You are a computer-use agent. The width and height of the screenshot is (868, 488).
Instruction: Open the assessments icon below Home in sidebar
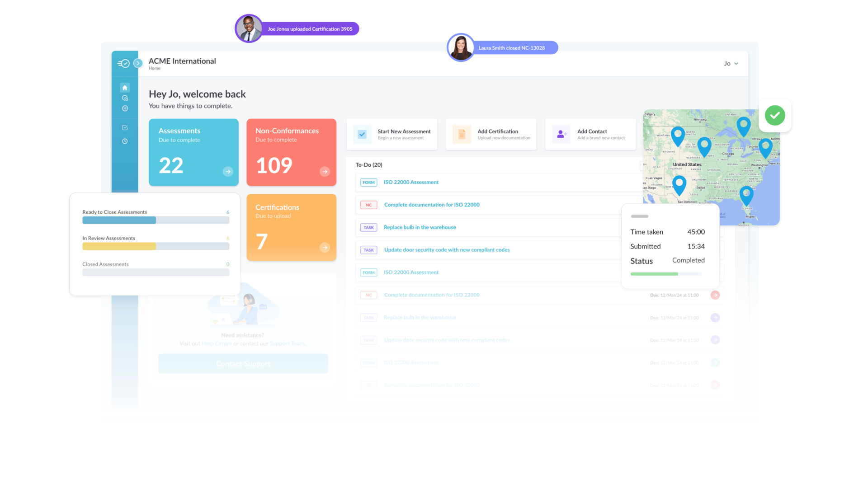pos(125,98)
